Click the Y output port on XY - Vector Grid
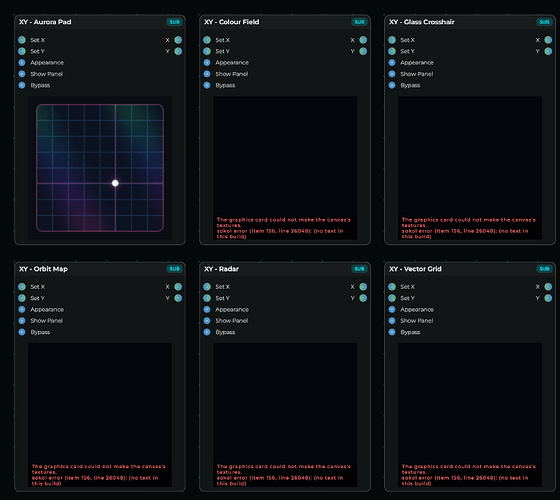The width and height of the screenshot is (560, 500). pos(548,298)
